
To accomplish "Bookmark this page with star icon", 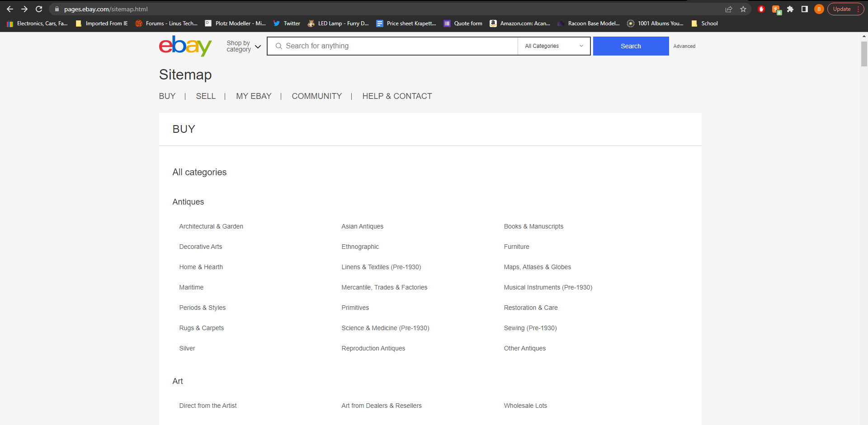I will (743, 9).
